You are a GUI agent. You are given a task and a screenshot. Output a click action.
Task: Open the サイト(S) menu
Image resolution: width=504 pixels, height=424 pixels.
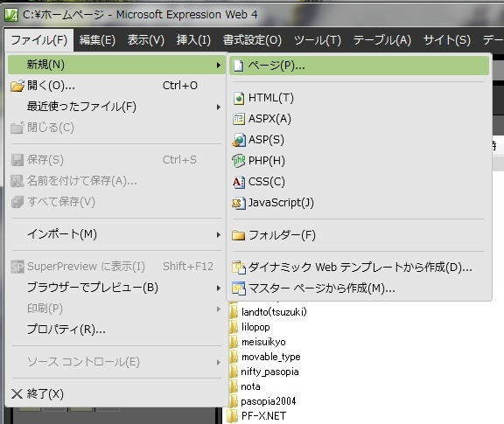click(447, 40)
